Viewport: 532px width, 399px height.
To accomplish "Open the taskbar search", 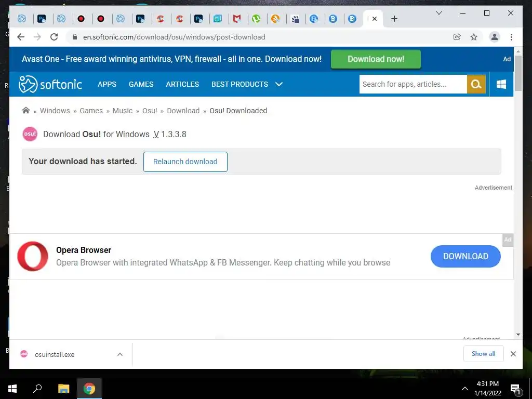I will pos(37,389).
